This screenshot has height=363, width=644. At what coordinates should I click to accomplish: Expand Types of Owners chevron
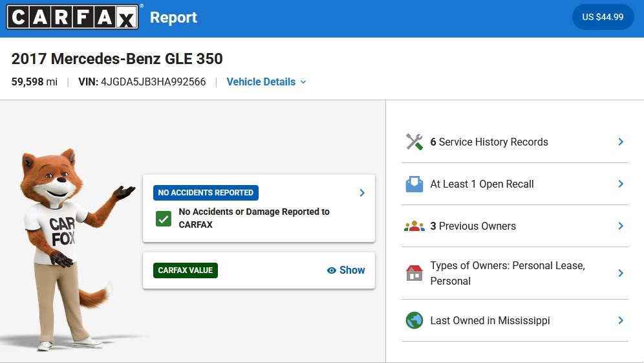tap(621, 273)
